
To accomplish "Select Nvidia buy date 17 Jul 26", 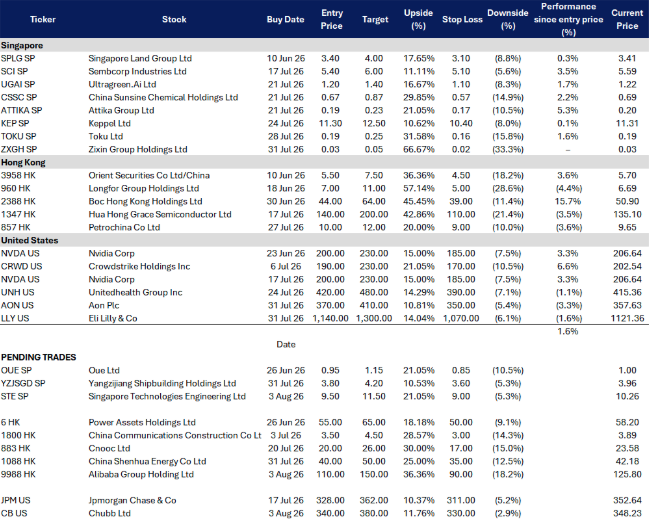I will (x=286, y=280).
